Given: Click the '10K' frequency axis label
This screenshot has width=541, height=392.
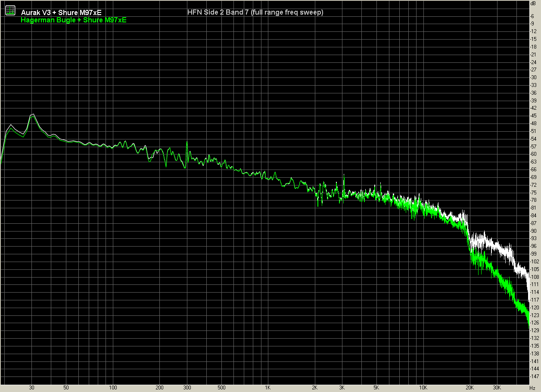Looking at the screenshot, I should click(423, 388).
